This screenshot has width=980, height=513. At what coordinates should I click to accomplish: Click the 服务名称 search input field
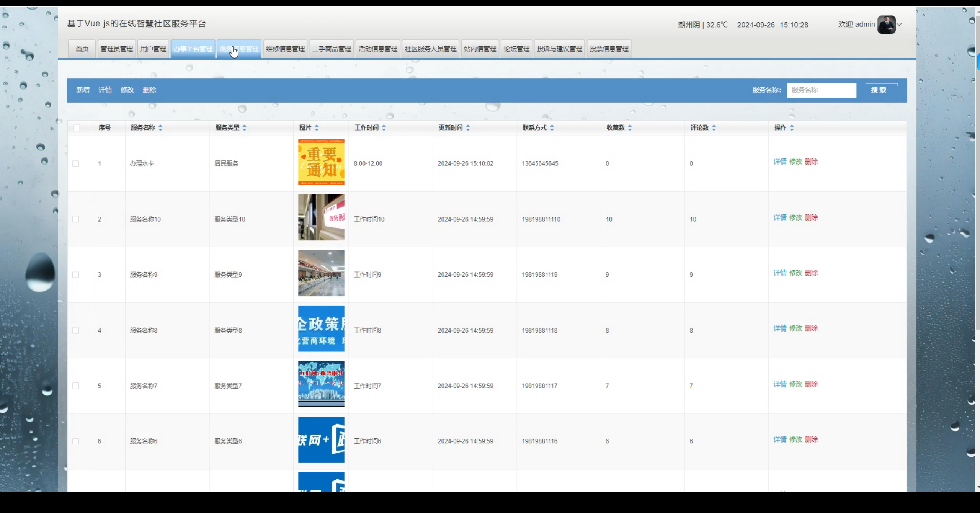822,90
